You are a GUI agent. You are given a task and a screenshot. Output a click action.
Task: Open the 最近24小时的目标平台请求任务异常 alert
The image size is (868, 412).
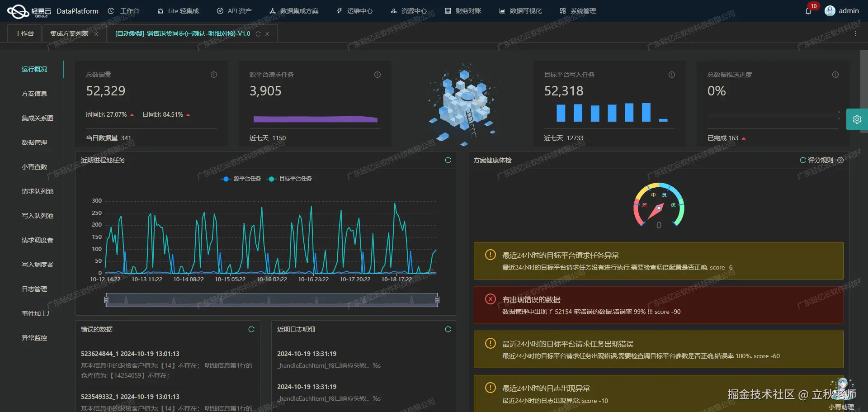coord(659,261)
